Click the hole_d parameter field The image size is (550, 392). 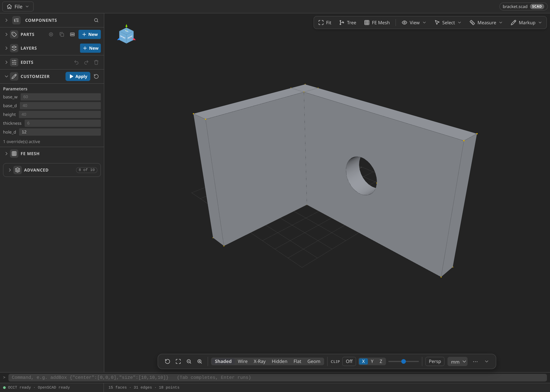tap(60, 132)
